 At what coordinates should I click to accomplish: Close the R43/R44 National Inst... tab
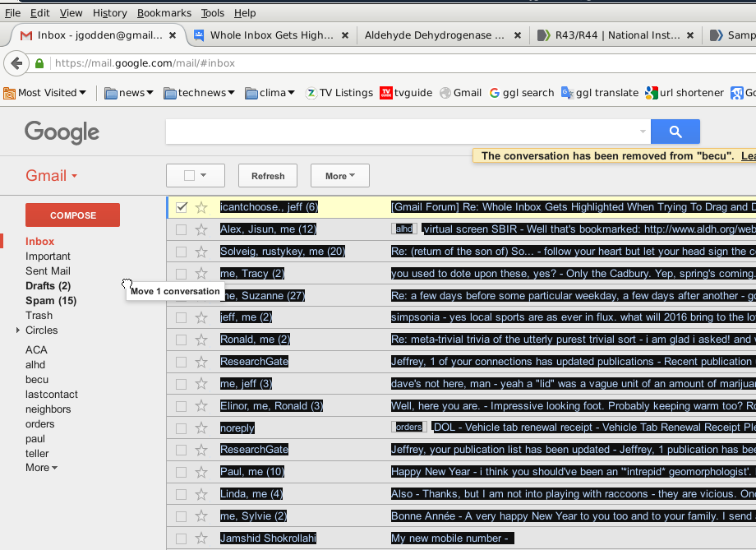point(690,35)
